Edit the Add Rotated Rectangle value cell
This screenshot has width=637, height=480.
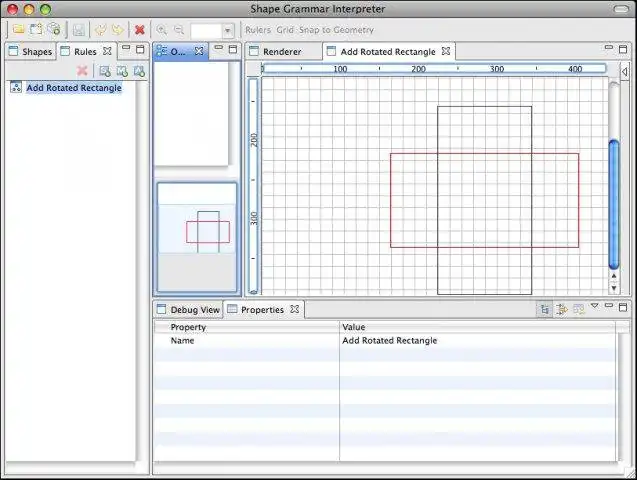[477, 340]
